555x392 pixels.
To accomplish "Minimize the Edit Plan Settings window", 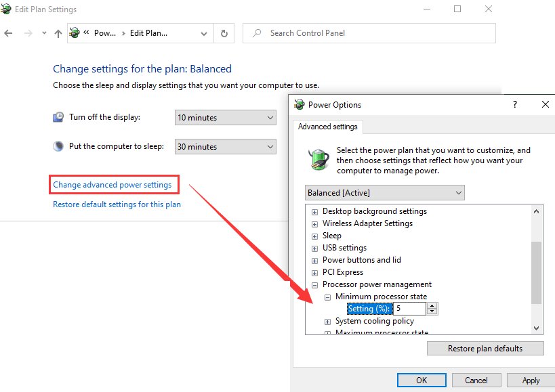I will [427, 9].
